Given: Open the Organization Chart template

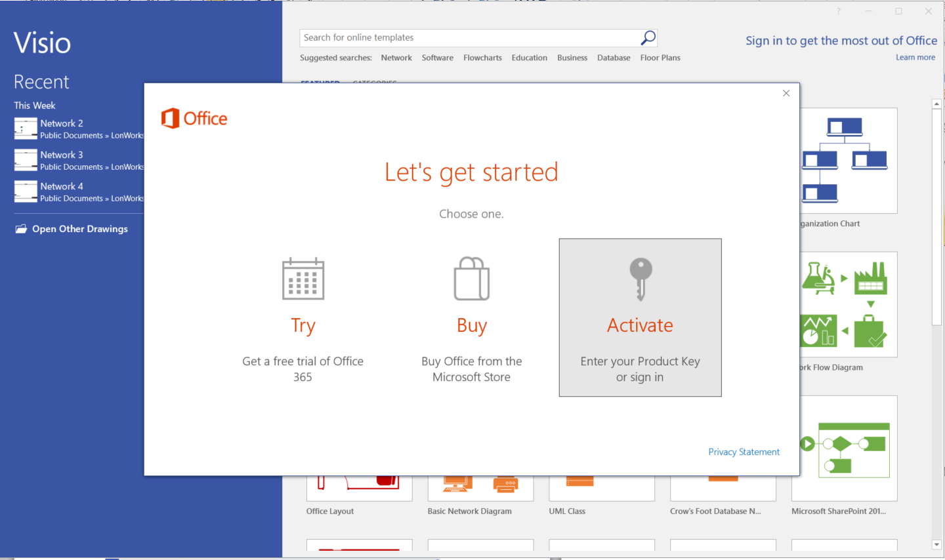Looking at the screenshot, I should 849,161.
